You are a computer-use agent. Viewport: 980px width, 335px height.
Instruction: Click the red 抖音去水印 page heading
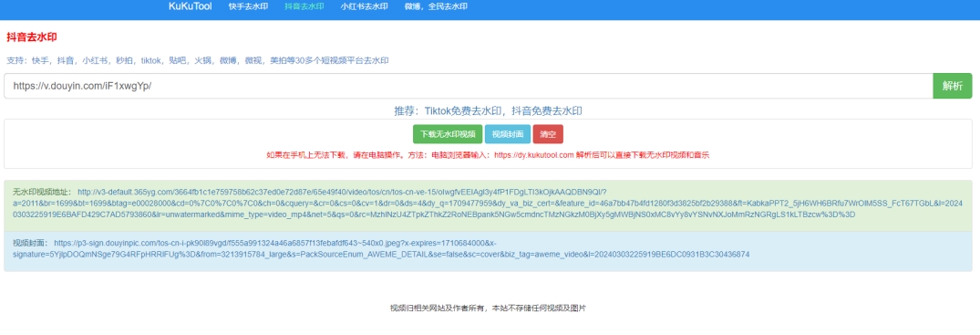click(32, 37)
